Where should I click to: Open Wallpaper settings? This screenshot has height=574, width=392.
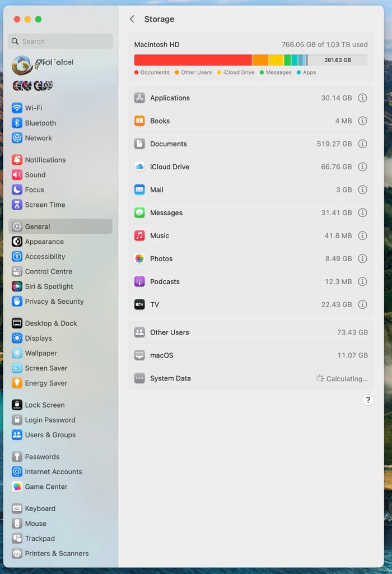[x=60, y=353]
